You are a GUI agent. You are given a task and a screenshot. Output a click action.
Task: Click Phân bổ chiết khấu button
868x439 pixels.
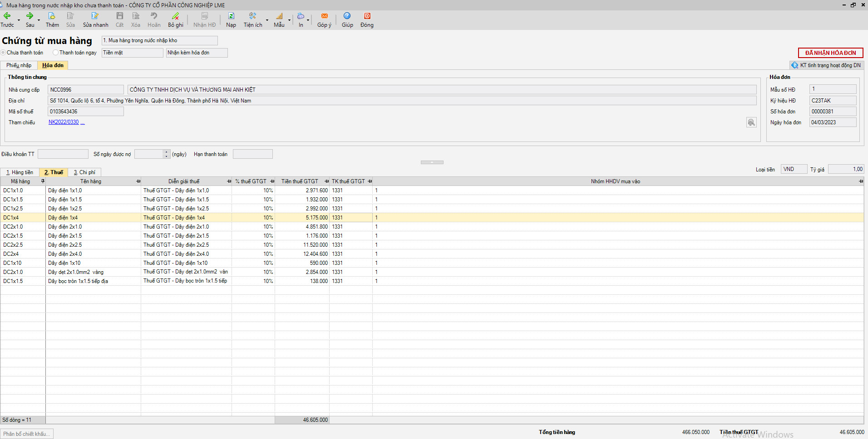point(27,434)
